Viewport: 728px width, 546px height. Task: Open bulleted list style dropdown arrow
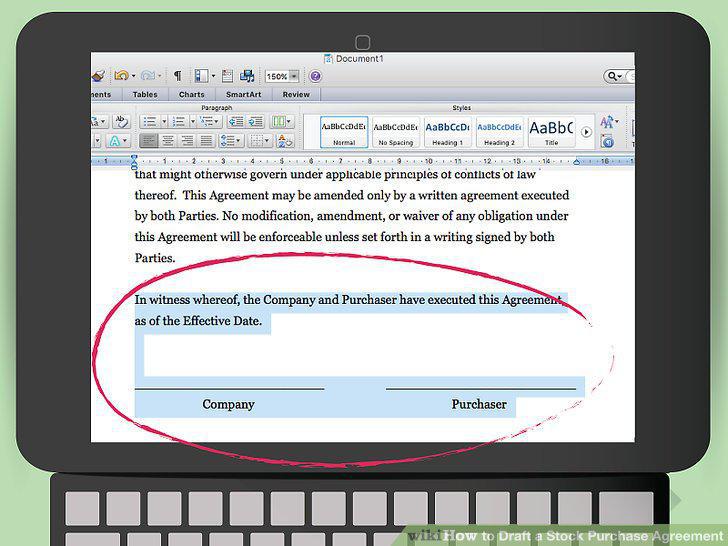[x=164, y=122]
